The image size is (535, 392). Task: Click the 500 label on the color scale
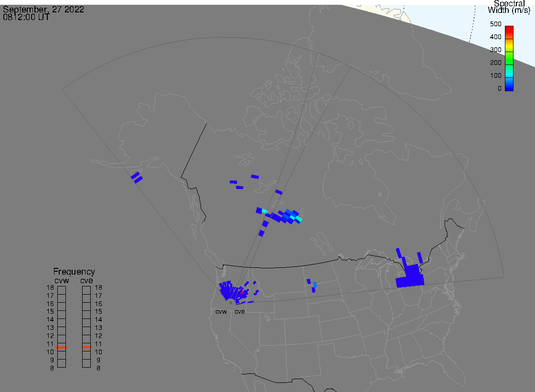click(495, 24)
